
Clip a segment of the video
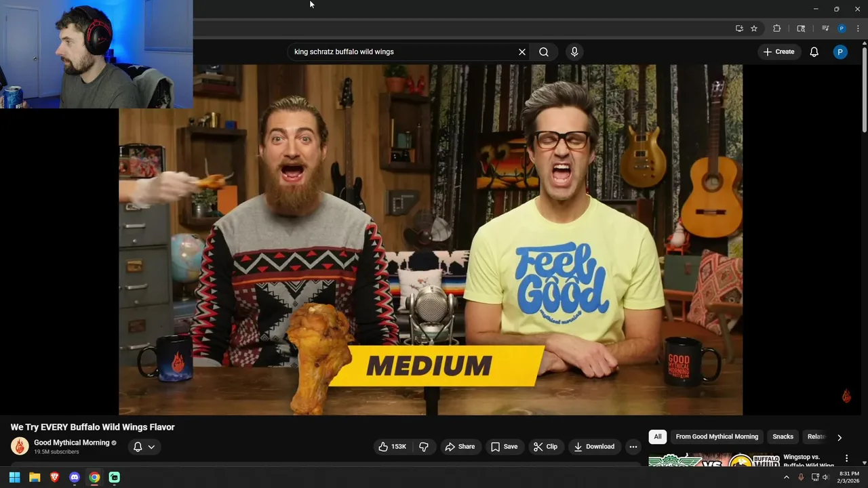point(546,447)
